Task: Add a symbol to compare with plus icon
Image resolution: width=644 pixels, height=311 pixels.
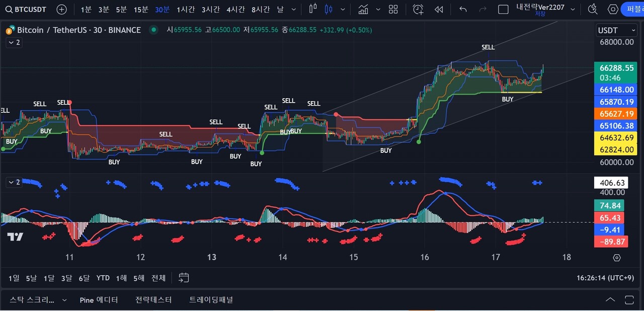Action: pyautogui.click(x=61, y=9)
